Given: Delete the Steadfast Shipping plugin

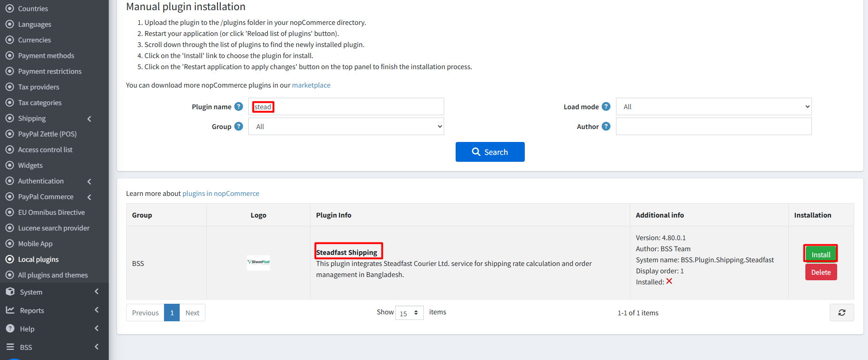Looking at the screenshot, I should [x=821, y=272].
